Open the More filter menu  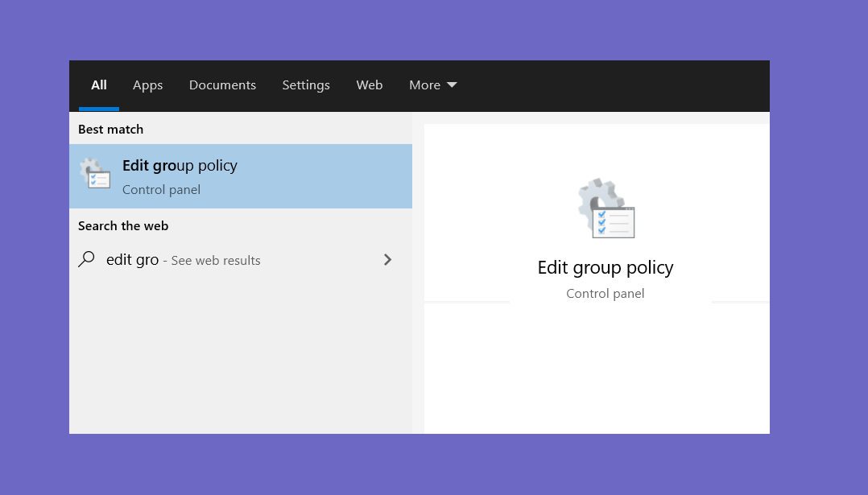[x=433, y=85]
